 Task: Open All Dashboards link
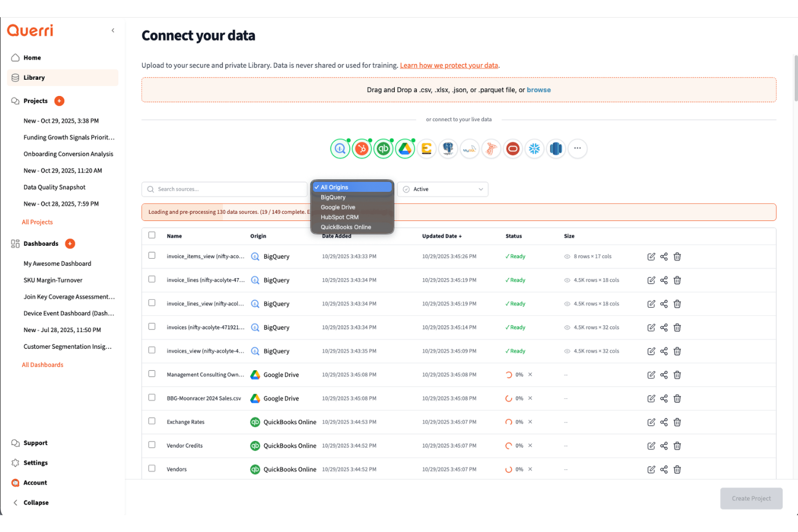(x=43, y=365)
